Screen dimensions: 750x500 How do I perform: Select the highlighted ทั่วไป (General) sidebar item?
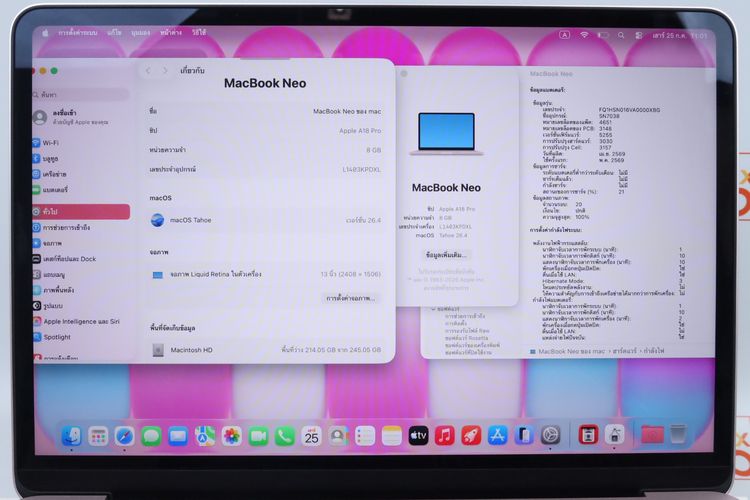(81, 211)
